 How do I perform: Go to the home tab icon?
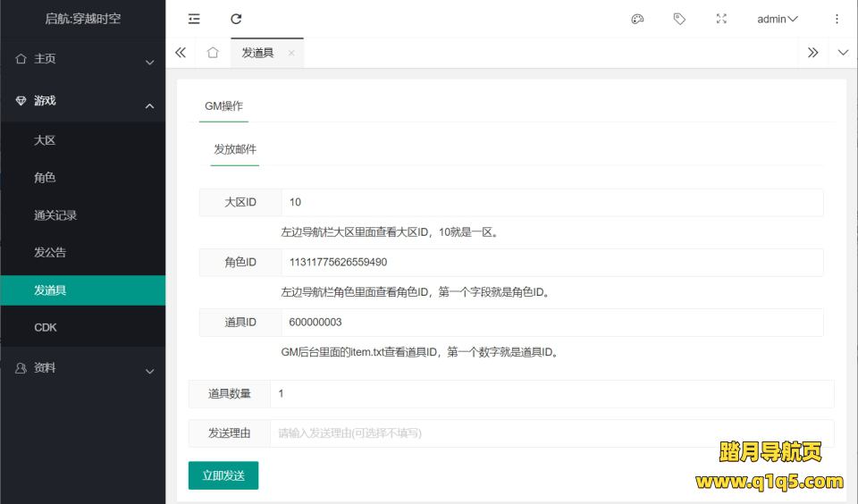[x=213, y=53]
